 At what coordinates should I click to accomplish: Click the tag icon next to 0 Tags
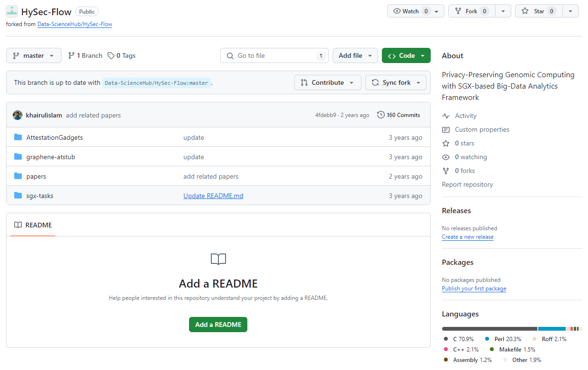tap(109, 55)
